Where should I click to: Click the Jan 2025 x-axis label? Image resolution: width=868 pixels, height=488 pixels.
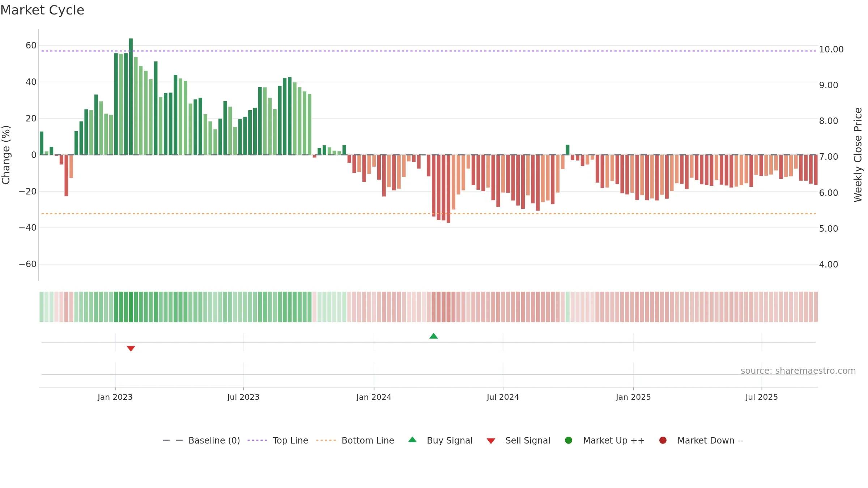tap(633, 397)
